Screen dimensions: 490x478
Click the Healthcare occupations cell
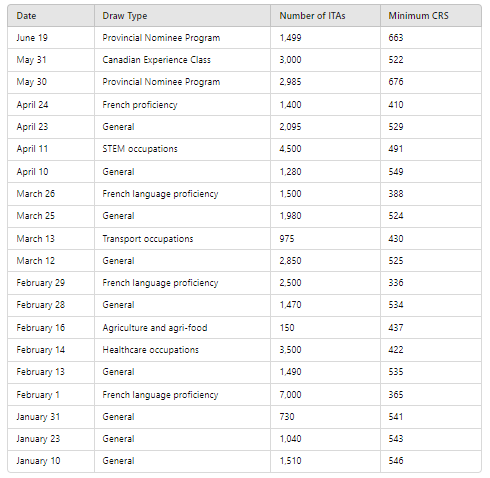click(x=182, y=350)
